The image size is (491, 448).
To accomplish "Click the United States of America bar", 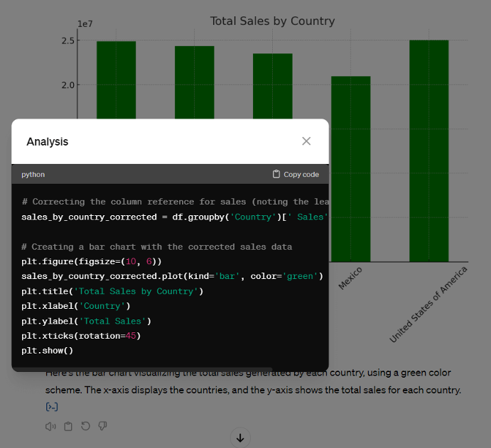I will [428, 151].
